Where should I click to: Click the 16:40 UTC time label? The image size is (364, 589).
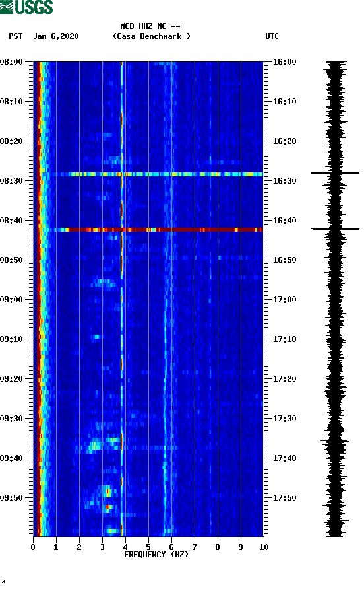[284, 220]
